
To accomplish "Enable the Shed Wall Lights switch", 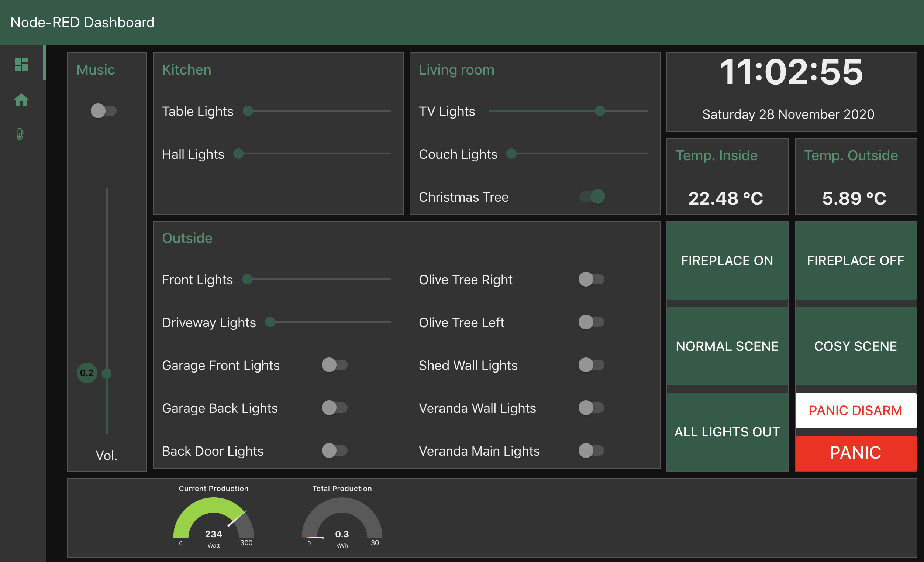I will tap(591, 365).
